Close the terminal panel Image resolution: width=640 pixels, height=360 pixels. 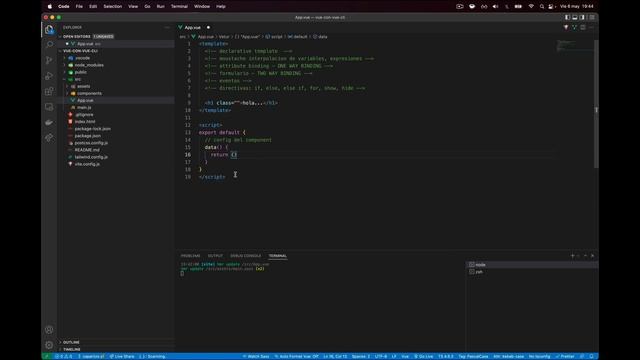click(x=593, y=256)
